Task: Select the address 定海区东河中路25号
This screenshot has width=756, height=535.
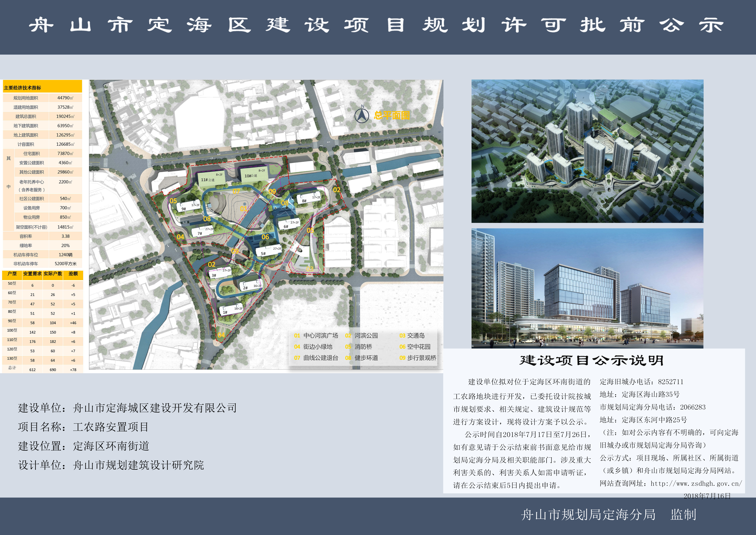Action: (654, 420)
